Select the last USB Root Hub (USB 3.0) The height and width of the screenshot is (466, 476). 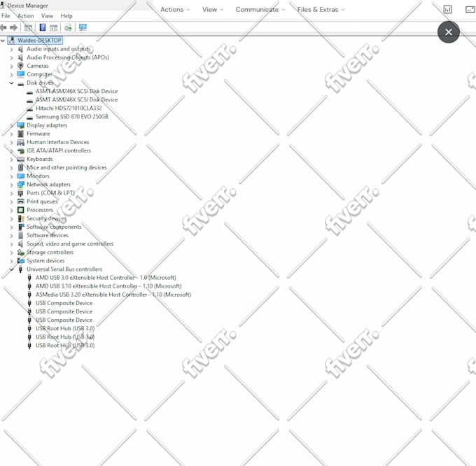(65, 346)
